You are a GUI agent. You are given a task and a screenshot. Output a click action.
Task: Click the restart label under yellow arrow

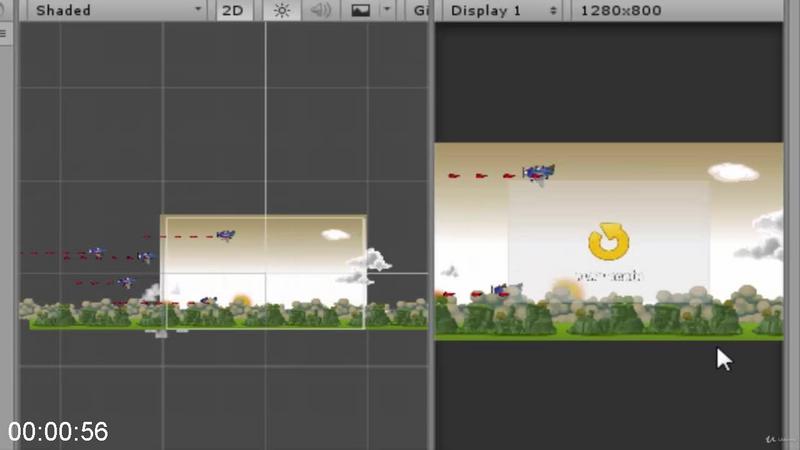point(608,276)
